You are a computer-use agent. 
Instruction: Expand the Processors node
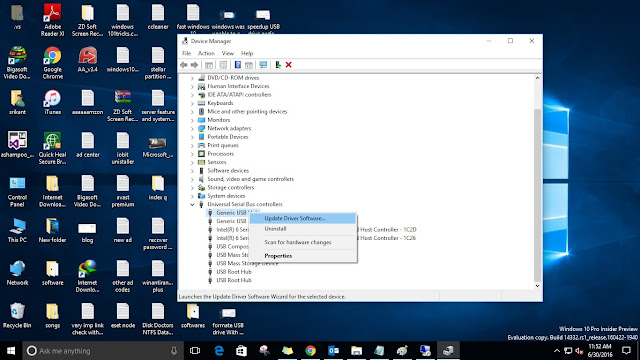click(192, 153)
